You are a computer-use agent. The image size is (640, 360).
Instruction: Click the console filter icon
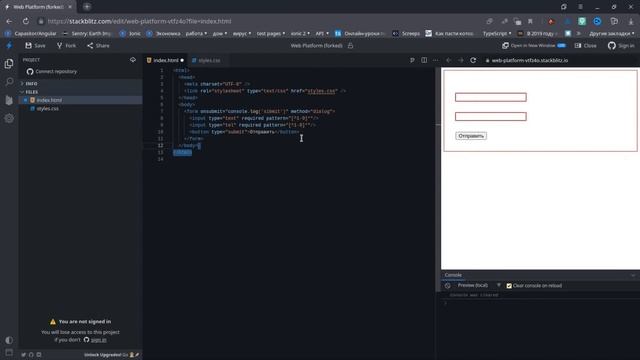click(499, 285)
